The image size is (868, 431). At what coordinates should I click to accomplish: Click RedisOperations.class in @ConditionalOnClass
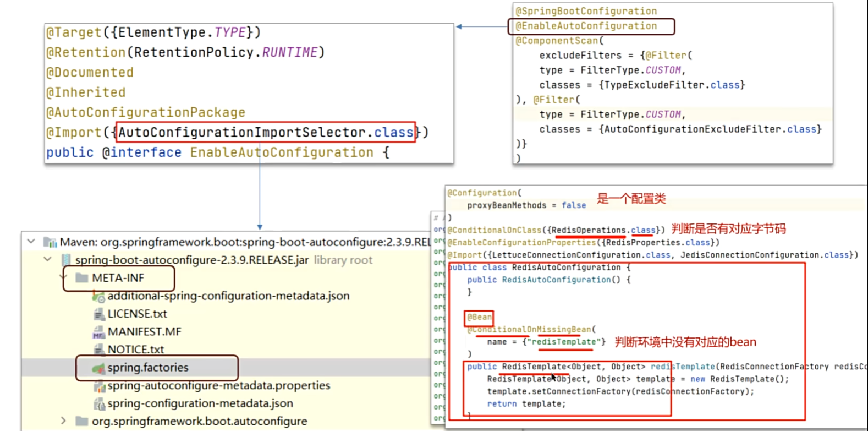click(603, 230)
